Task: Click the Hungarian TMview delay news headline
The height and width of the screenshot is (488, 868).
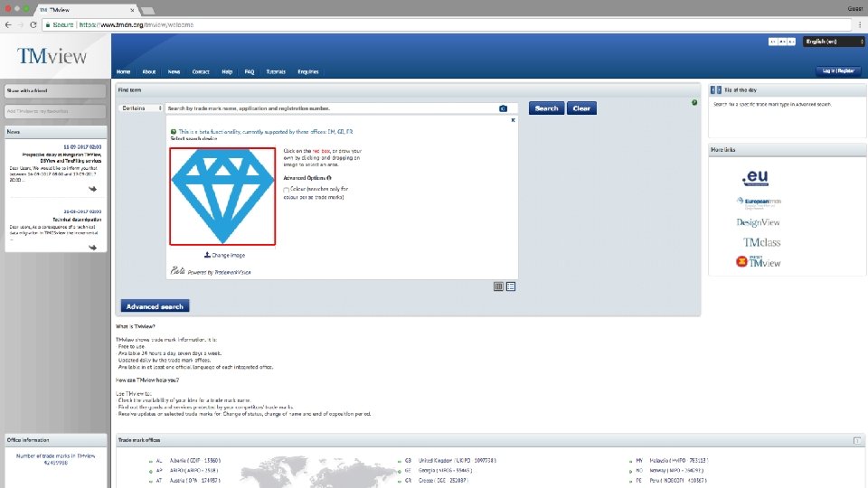Action: click(x=61, y=157)
